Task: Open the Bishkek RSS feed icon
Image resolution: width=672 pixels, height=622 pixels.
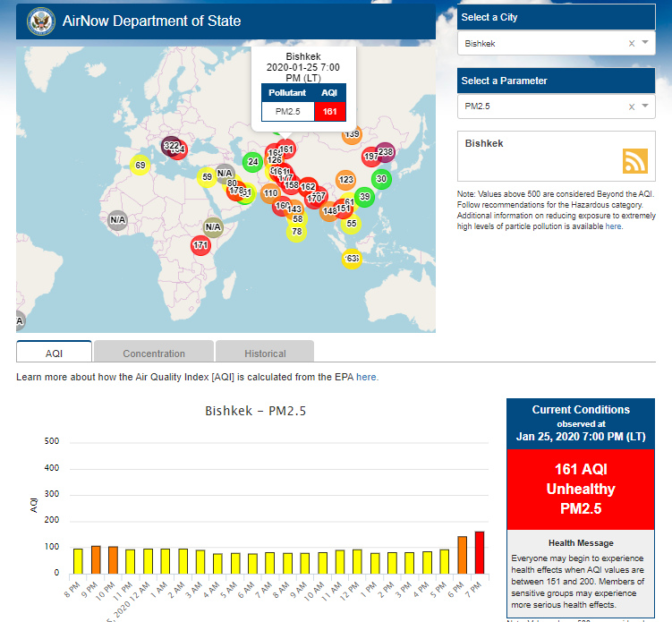Action: tap(634, 160)
